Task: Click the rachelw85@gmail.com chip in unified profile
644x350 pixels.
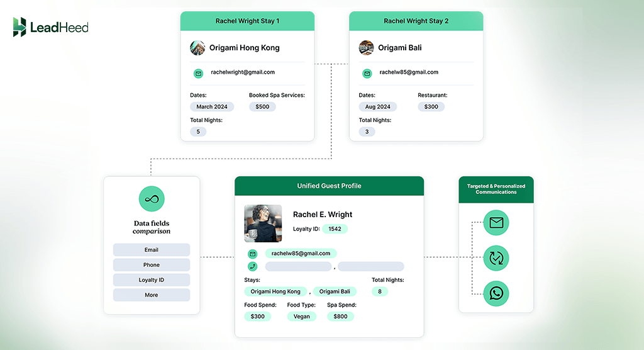Action: pos(301,253)
